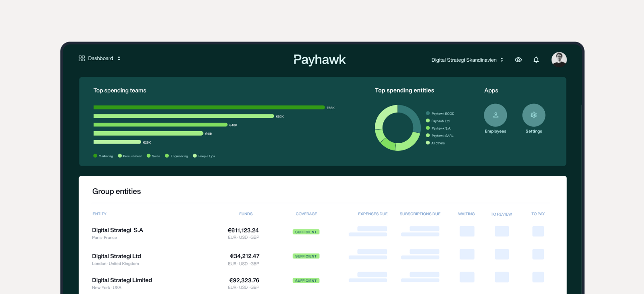Open Digital Strategi S.A entity

(117, 230)
